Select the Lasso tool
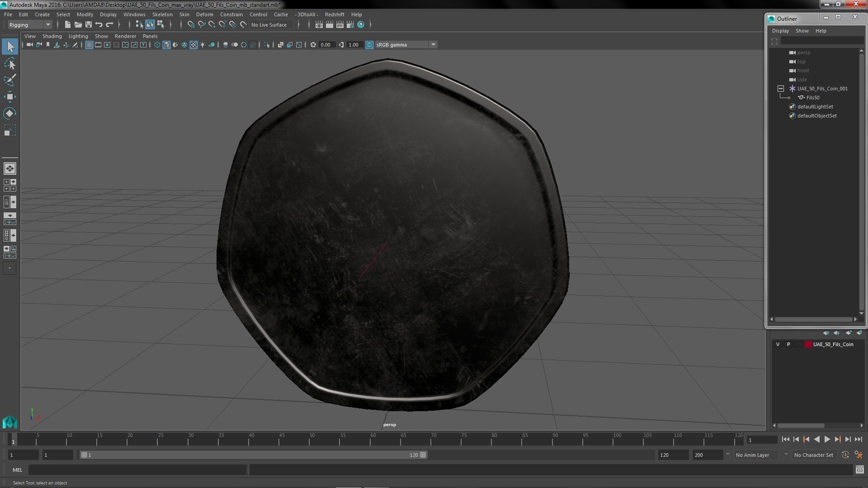This screenshot has height=488, width=868. click(9, 64)
